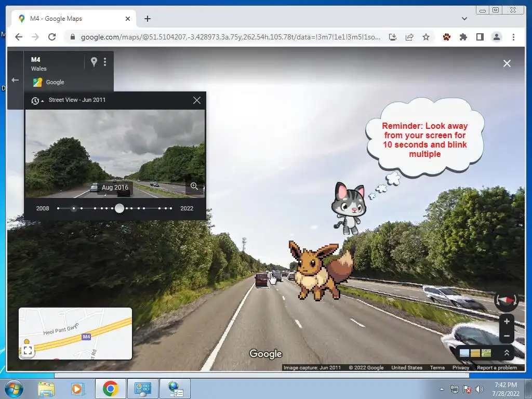Launch Windows Media Player from taskbar
The width and height of the screenshot is (532, 399).
coord(77,389)
